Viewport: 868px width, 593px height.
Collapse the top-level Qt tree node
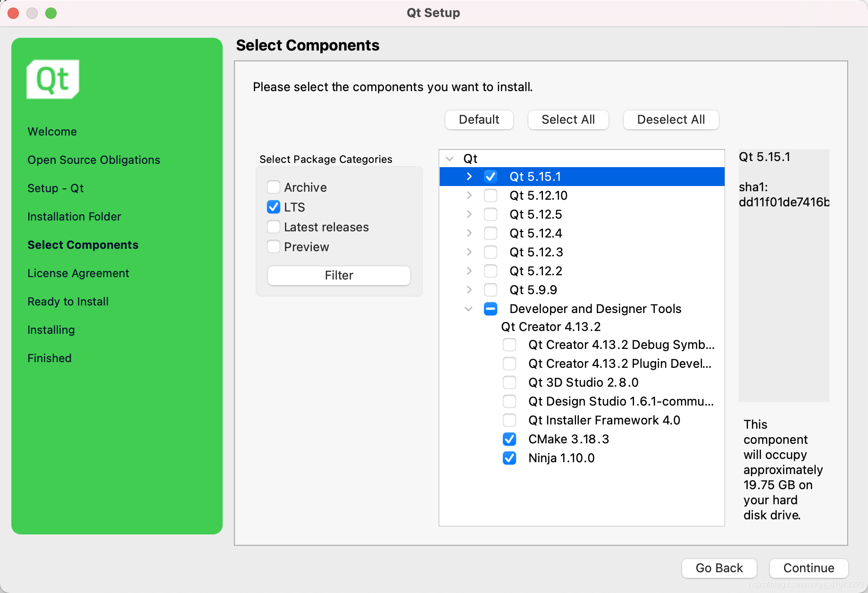point(449,159)
